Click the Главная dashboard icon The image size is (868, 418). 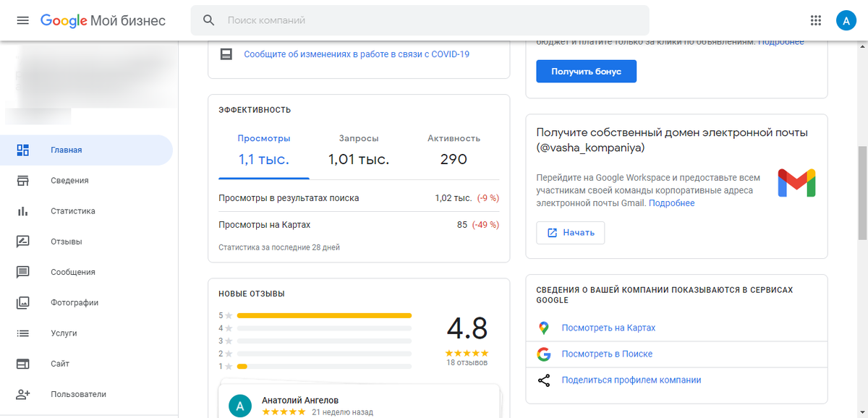pyautogui.click(x=23, y=150)
